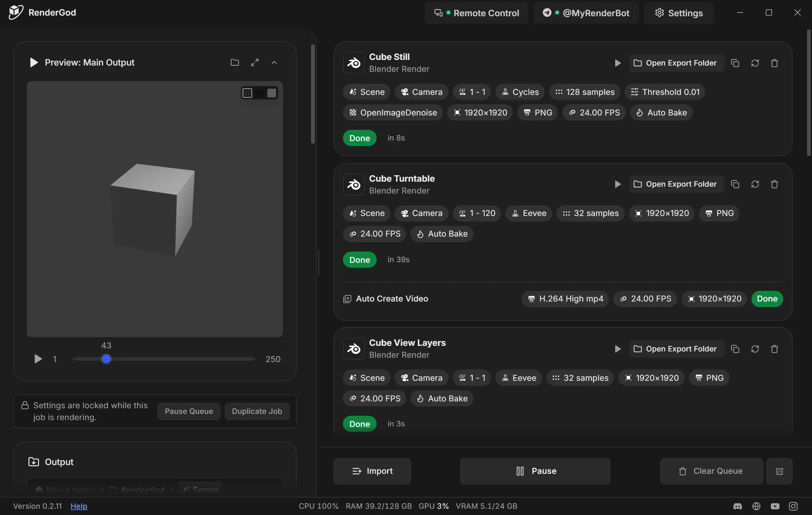This screenshot has width=812, height=515.
Task: Click the Version 0.2.11 label
Action: (x=37, y=506)
